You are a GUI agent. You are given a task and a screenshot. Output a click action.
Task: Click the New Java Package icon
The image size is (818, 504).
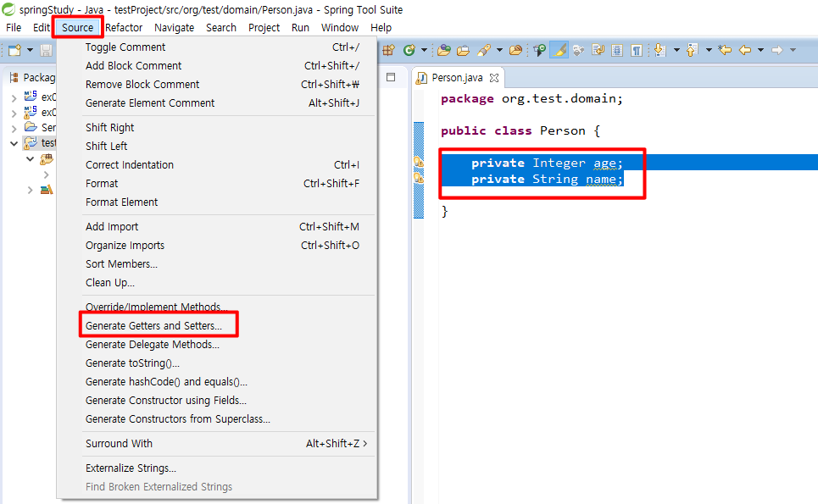pos(388,50)
